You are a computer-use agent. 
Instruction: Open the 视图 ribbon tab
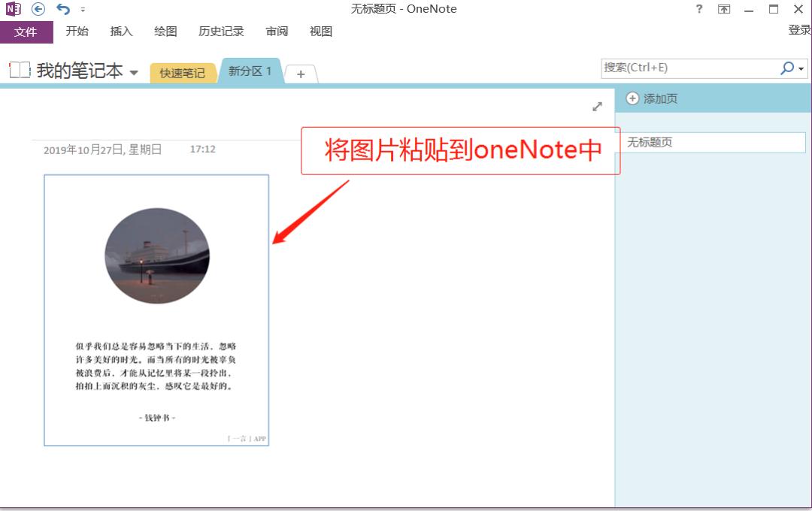pos(320,31)
